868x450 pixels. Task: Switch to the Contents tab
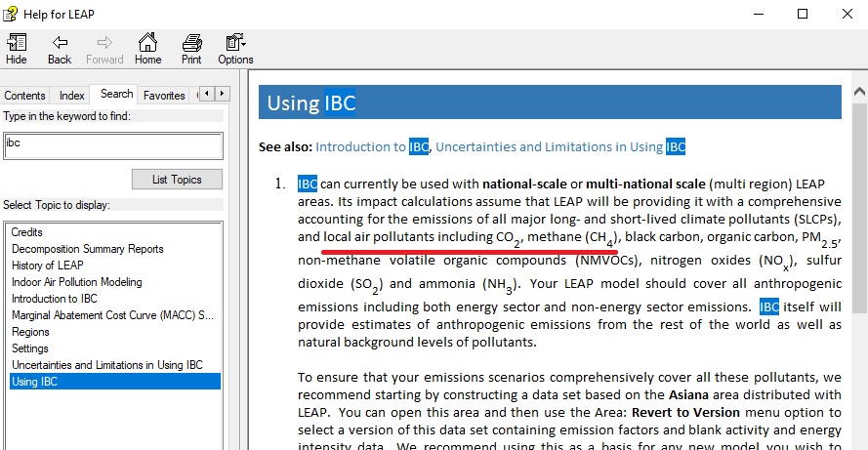tap(24, 96)
